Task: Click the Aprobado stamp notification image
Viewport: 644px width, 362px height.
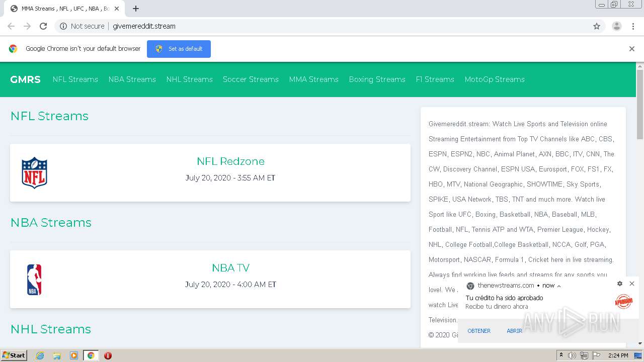Action: (623, 302)
